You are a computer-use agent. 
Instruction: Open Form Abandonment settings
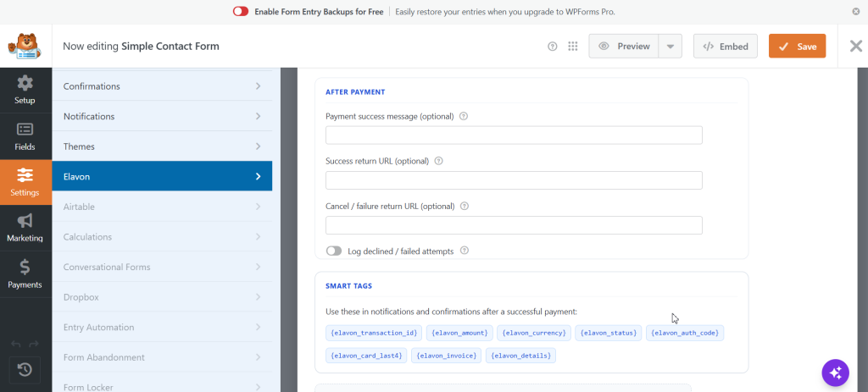[x=162, y=357]
